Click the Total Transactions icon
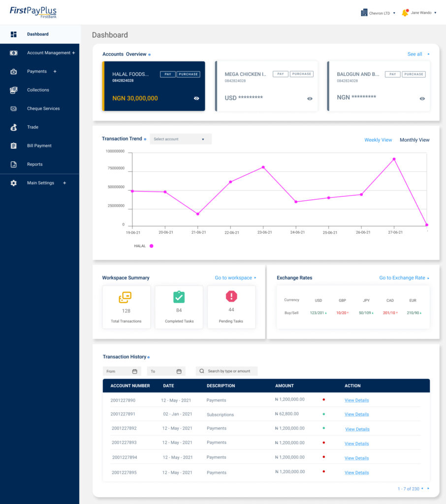446x504 pixels. [126, 297]
